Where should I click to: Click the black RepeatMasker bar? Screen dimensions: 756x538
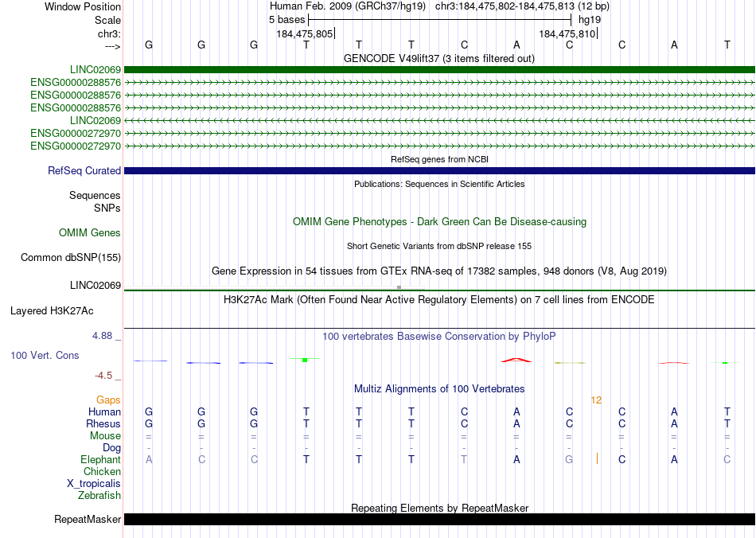[x=439, y=519]
